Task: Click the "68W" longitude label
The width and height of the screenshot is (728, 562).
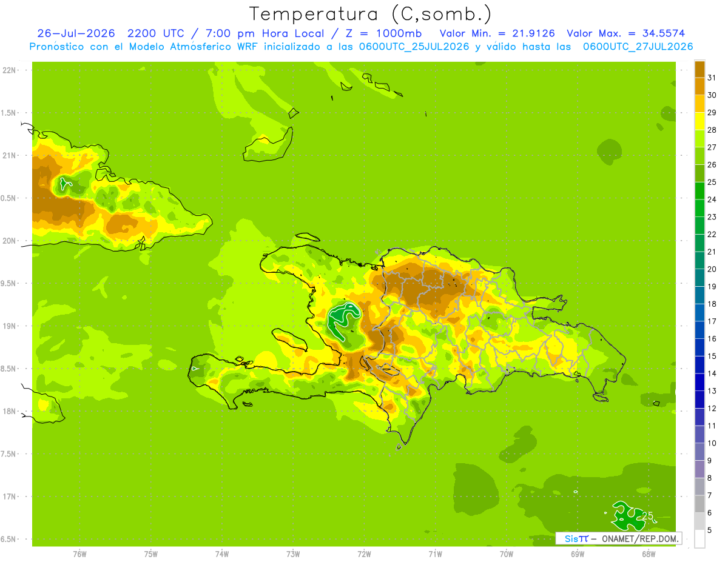Action: [649, 554]
